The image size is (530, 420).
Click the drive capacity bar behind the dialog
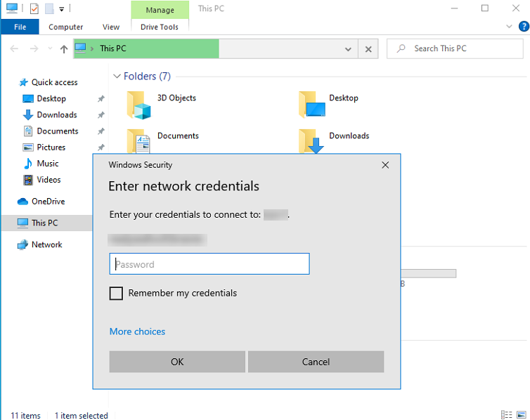pos(428,273)
